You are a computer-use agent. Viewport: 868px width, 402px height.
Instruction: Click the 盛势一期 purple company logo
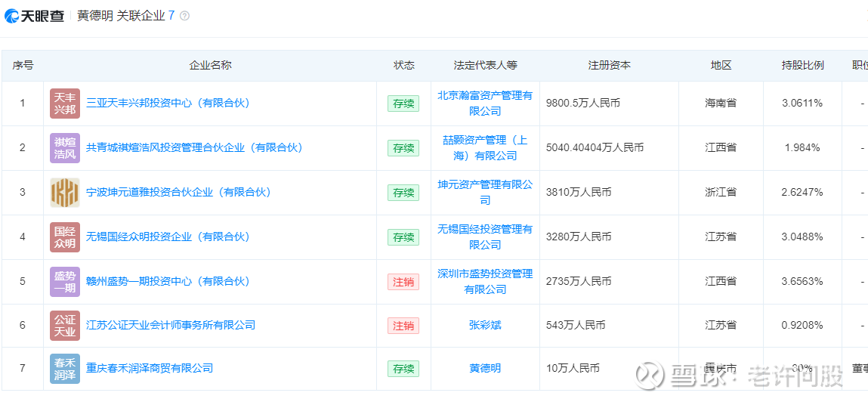[x=65, y=282]
